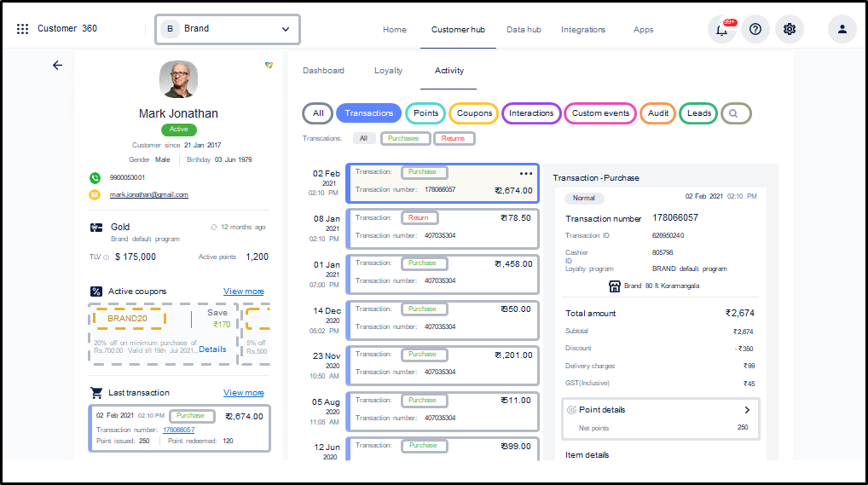This screenshot has height=485, width=868.
Task: Open the Integrations menu
Action: coord(583,30)
